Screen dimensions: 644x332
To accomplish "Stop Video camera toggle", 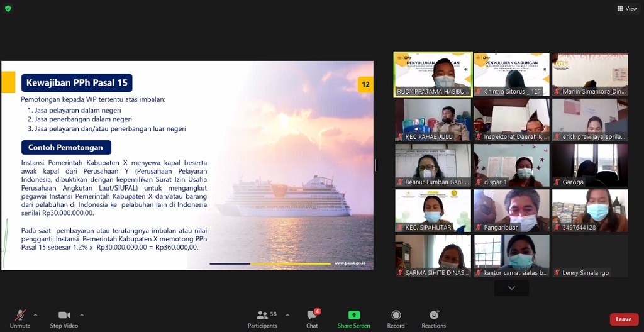I will [64, 318].
